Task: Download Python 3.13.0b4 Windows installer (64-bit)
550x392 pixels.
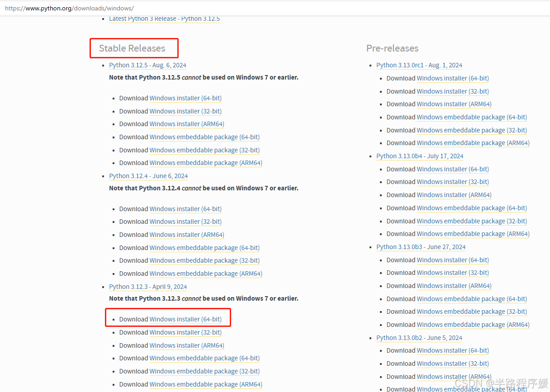Action: coord(453,169)
